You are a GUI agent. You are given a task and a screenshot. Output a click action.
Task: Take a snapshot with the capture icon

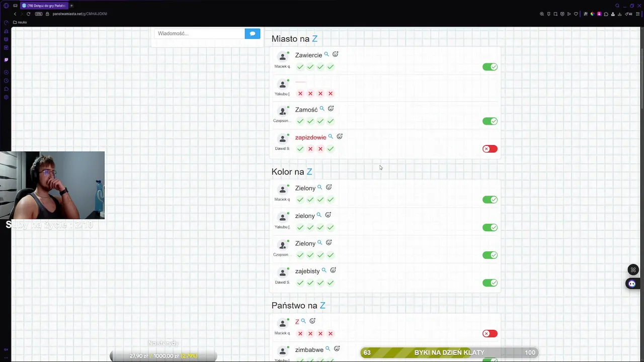[x=555, y=14]
